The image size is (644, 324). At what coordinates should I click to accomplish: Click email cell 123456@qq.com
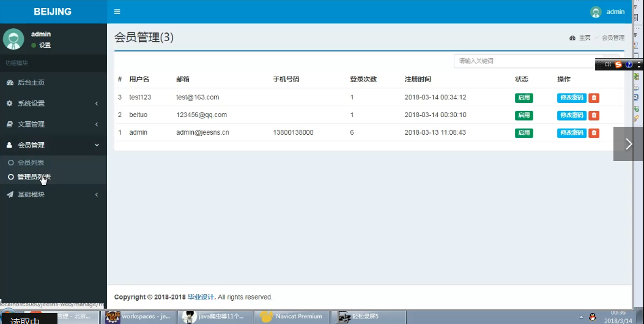click(202, 115)
